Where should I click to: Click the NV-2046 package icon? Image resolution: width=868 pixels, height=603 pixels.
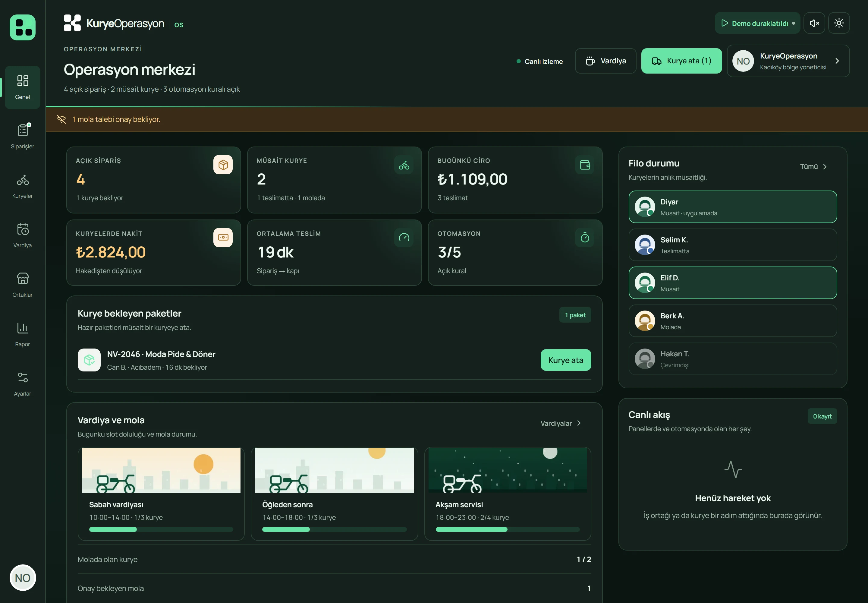pos(89,360)
